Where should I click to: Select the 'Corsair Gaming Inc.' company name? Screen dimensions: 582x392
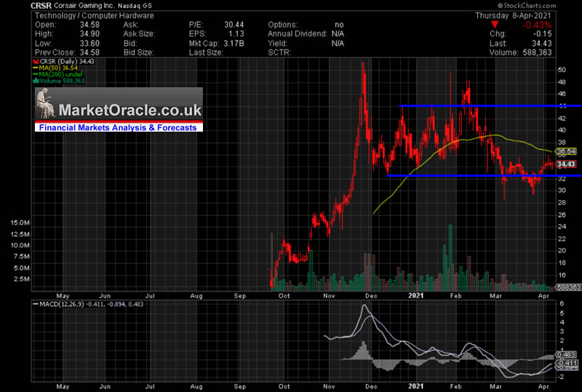(84, 6)
